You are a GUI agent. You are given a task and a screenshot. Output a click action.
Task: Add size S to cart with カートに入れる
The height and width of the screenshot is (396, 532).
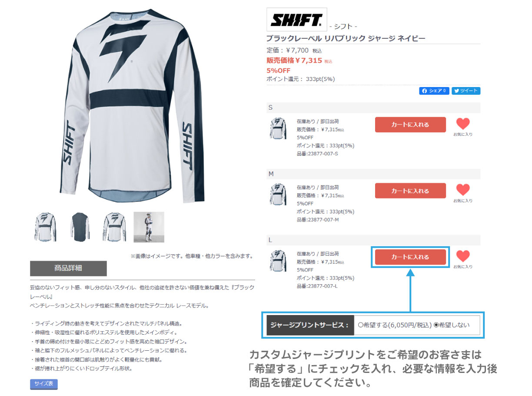click(410, 125)
